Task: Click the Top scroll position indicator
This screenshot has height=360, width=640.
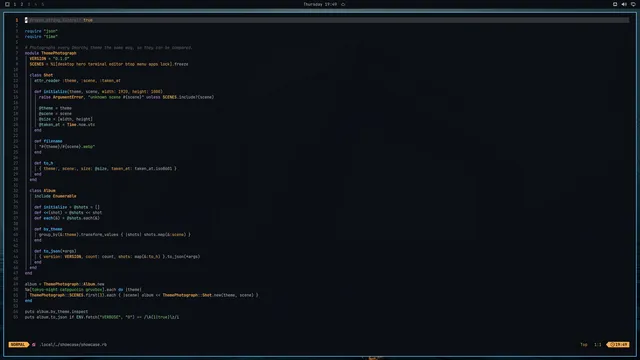Action: tap(584, 344)
